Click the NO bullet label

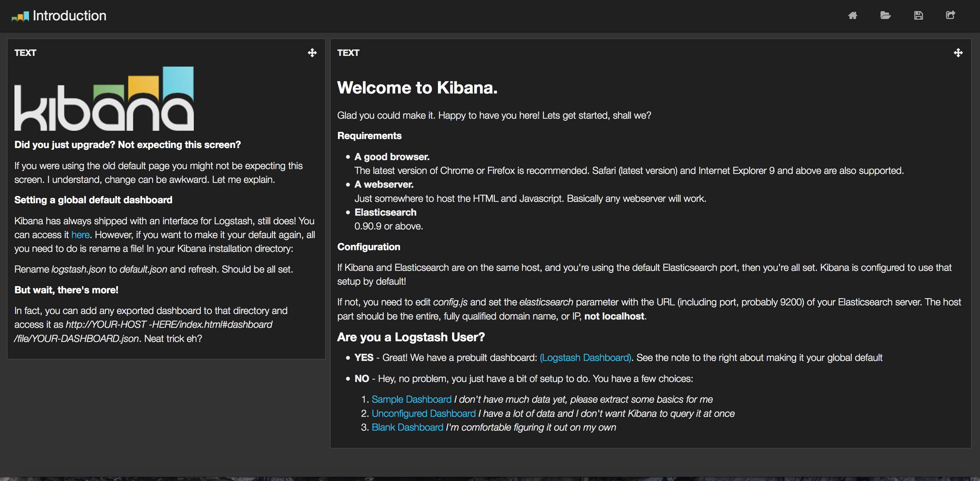tap(361, 379)
